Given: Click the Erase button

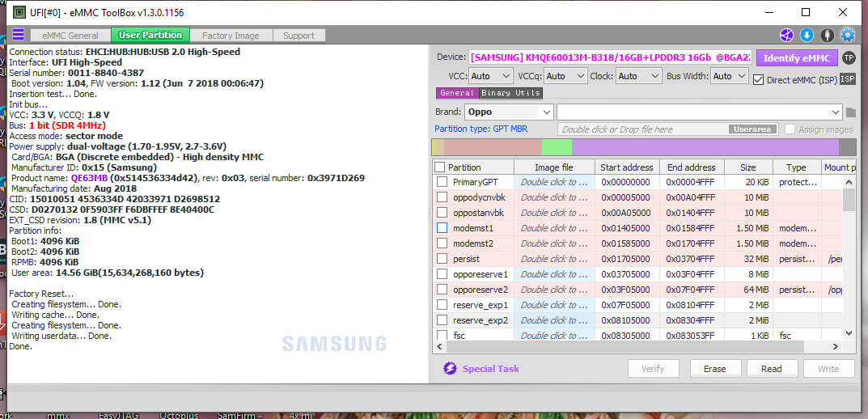Looking at the screenshot, I should [x=714, y=369].
